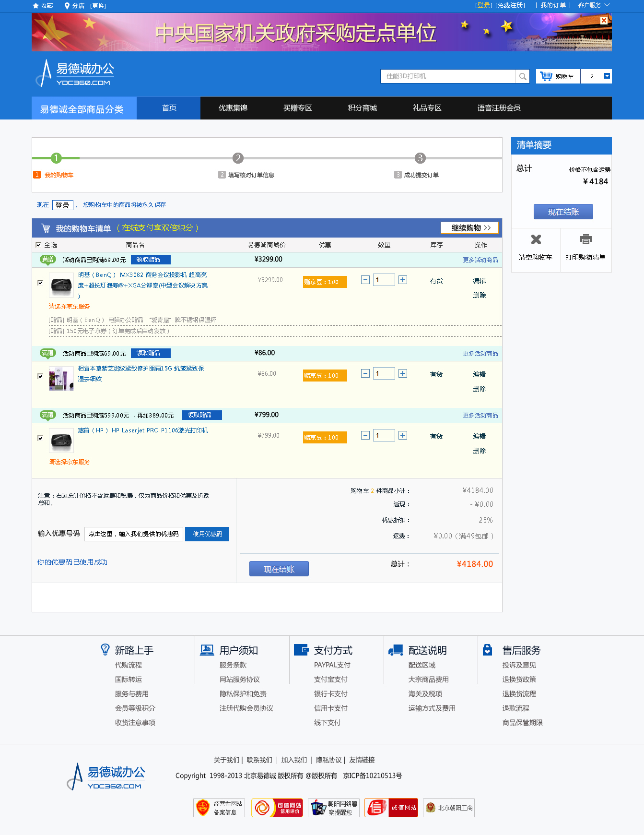Toggle the 全选 checkbox
644x835 pixels.
coord(38,245)
